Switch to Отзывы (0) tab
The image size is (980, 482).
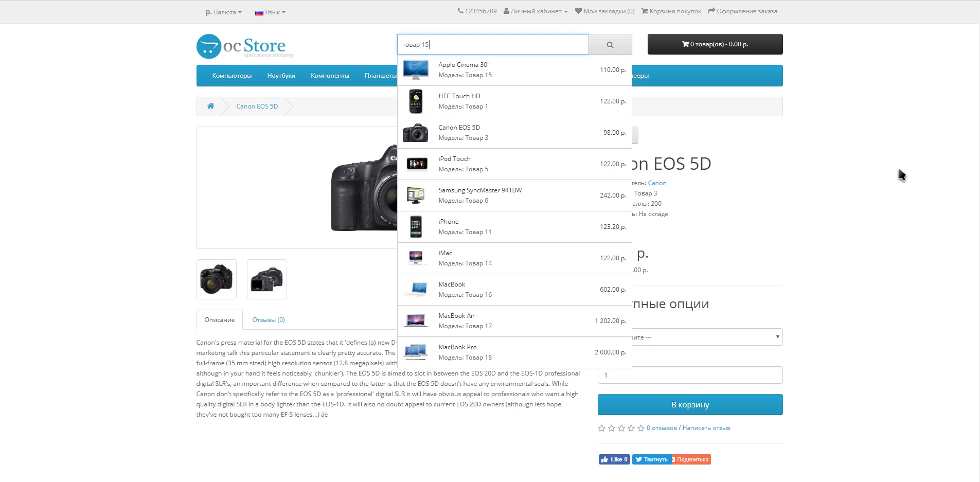click(x=269, y=320)
